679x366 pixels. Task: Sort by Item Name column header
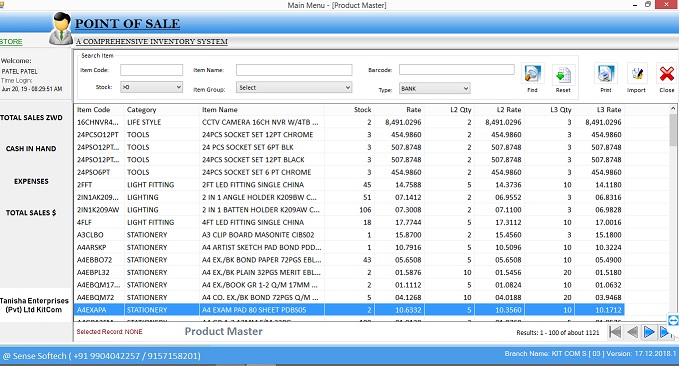(261, 110)
